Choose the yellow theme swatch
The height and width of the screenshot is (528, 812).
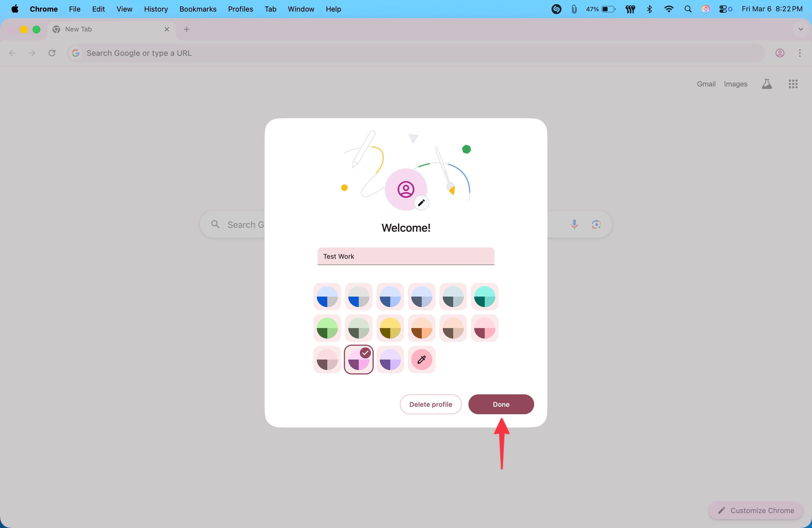tap(390, 328)
